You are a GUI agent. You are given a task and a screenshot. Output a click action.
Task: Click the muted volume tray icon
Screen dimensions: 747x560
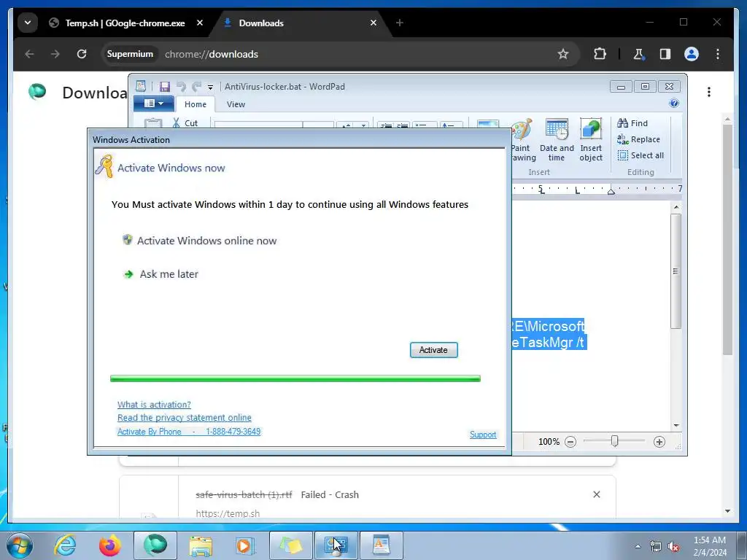click(673, 547)
